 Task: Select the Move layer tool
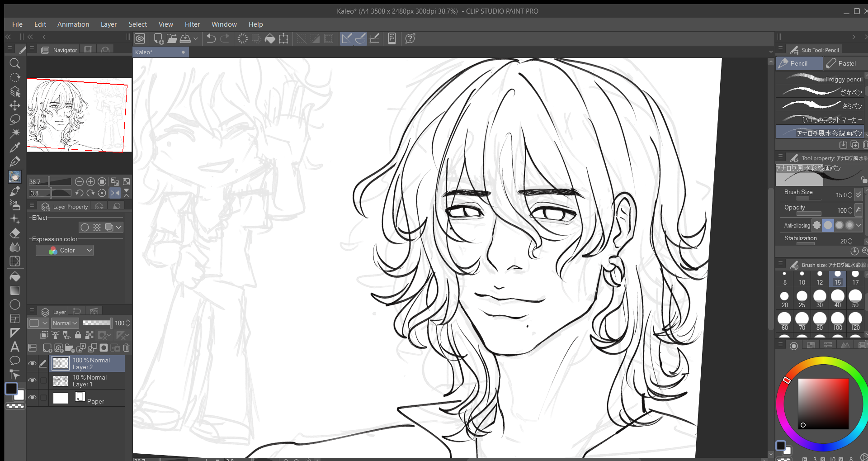(15, 105)
